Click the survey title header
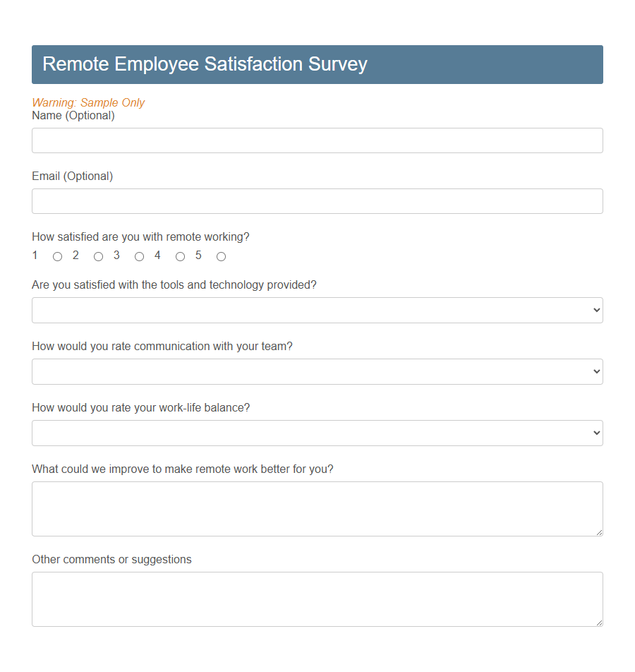This screenshot has width=635, height=672. [x=205, y=64]
